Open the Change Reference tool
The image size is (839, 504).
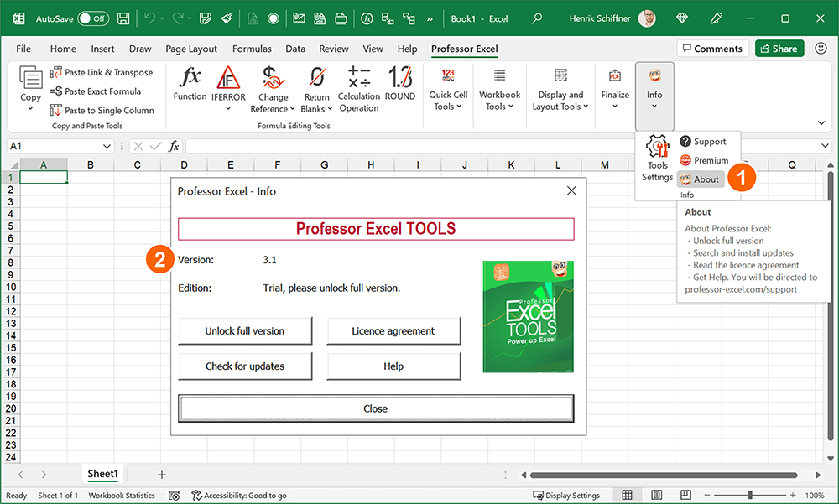coord(273,90)
